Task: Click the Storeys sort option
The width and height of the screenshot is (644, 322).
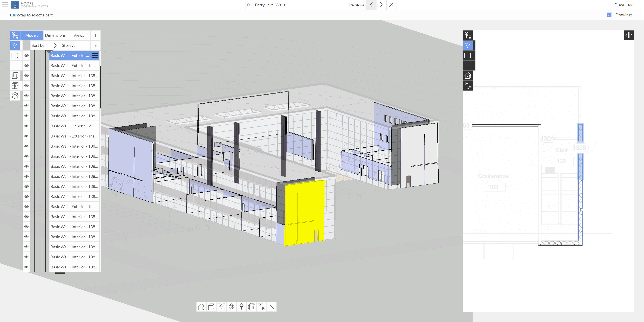Action: pyautogui.click(x=68, y=45)
